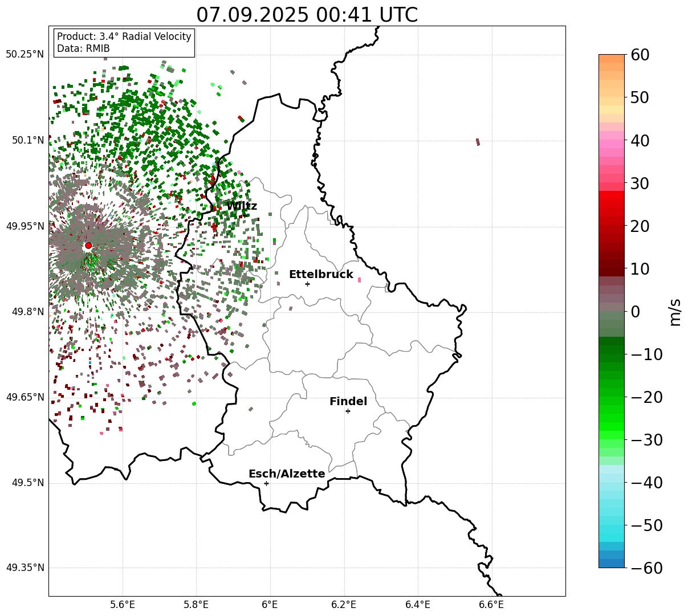Click the 0 tick label on colorbar

tap(635, 312)
